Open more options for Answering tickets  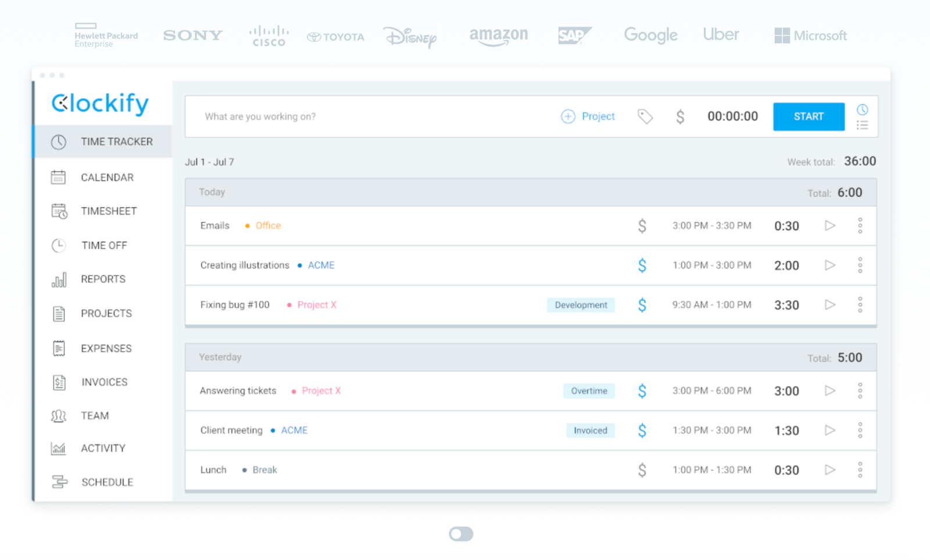[860, 390]
